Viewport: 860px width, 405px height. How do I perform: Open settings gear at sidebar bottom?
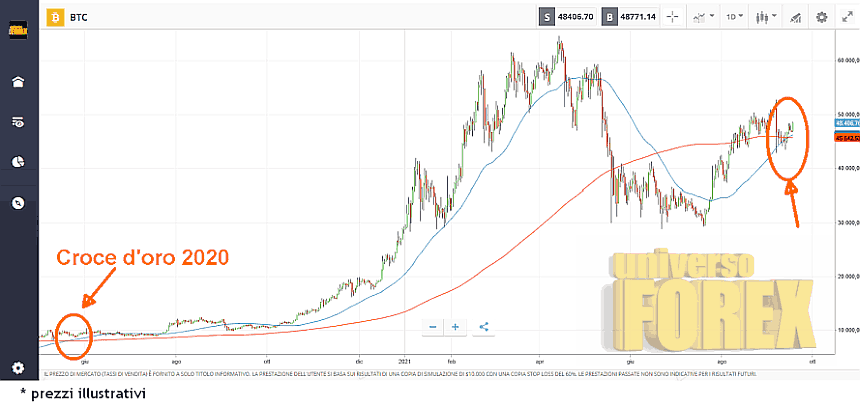point(18,368)
